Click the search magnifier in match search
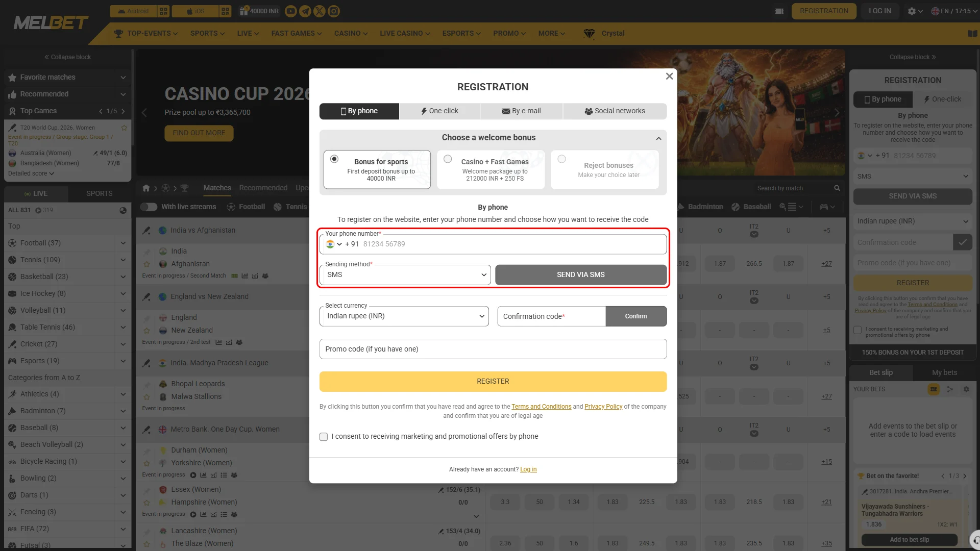This screenshot has width=980, height=551. coord(837,188)
